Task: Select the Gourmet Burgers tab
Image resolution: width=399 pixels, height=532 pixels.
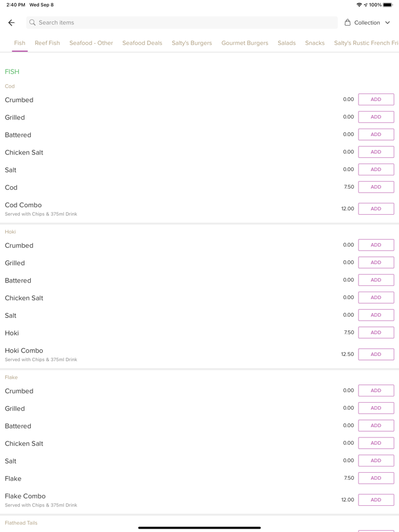Action: pyautogui.click(x=245, y=43)
